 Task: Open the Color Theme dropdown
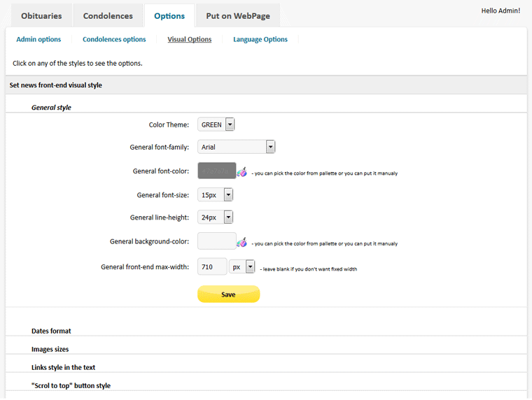click(216, 124)
